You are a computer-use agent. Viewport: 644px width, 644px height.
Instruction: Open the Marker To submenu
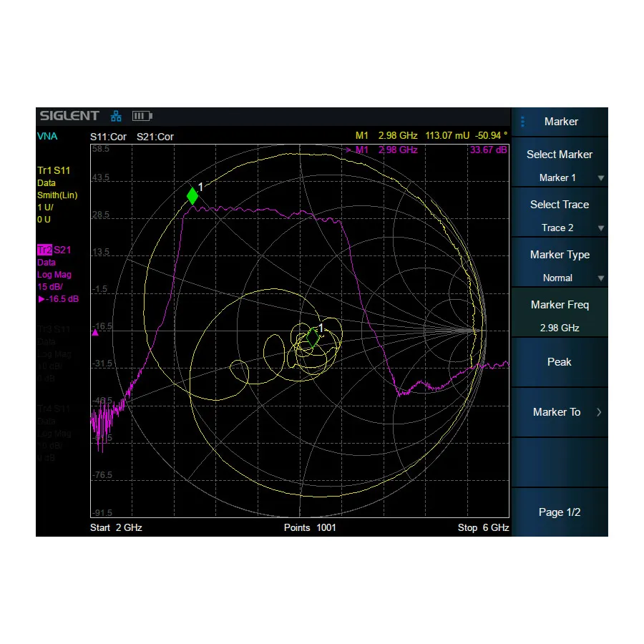559,412
